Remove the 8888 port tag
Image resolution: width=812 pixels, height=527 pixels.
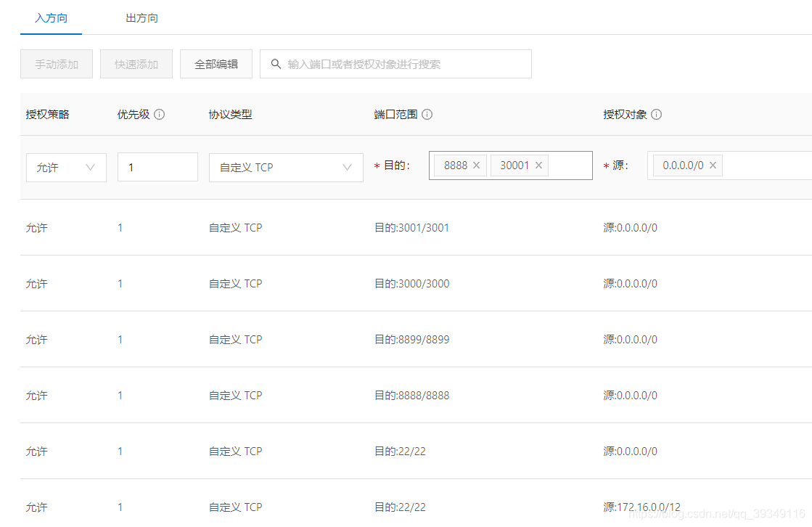[477, 166]
